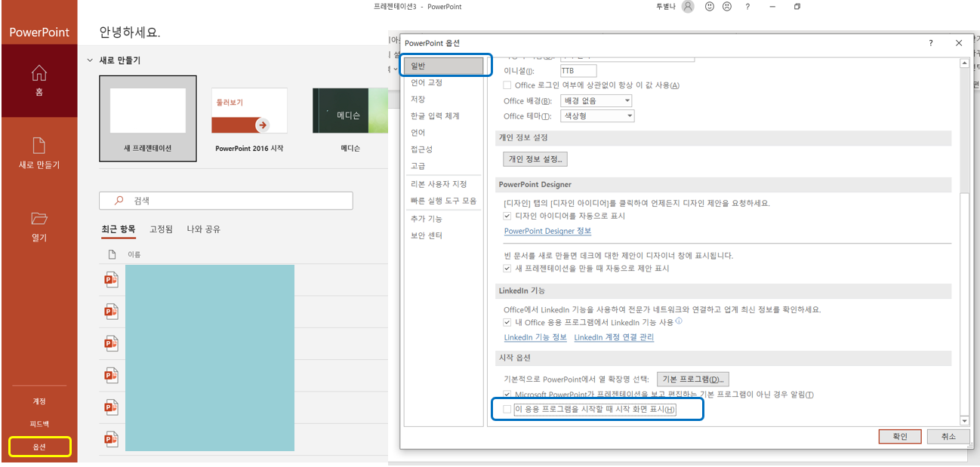The height and width of the screenshot is (467, 980).
Task: Switch to the 고정됨 tab
Action: pyautogui.click(x=161, y=229)
